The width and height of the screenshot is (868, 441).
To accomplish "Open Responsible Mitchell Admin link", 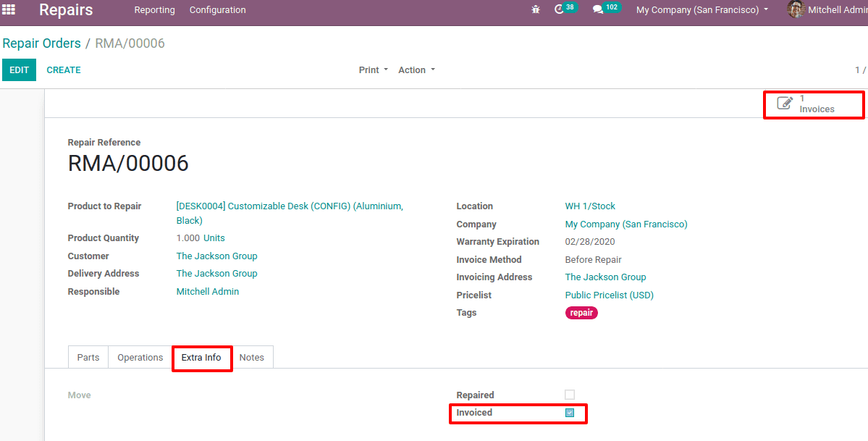I will pos(208,291).
